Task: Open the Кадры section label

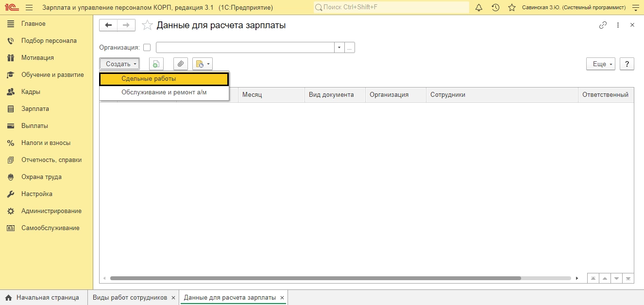Action: click(31, 92)
